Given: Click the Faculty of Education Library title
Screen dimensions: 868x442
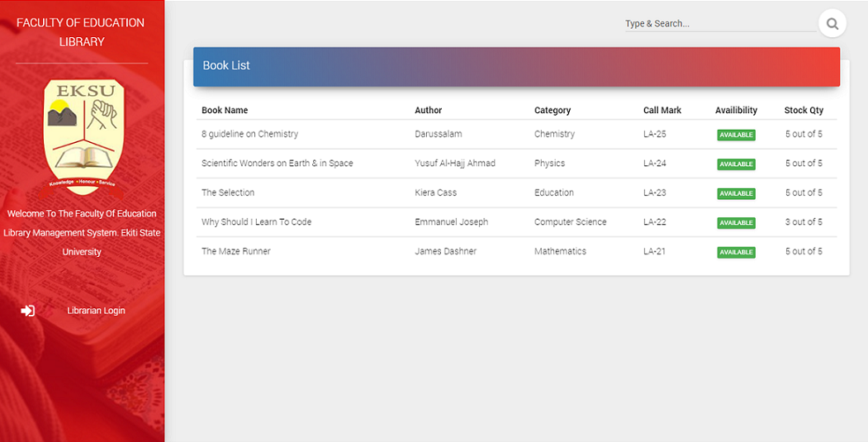Looking at the screenshot, I should 81,32.
